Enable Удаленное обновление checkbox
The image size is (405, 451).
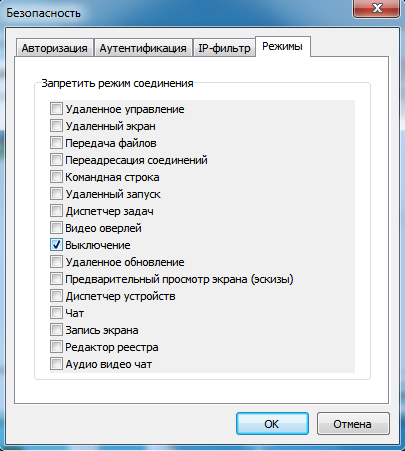[x=56, y=262]
